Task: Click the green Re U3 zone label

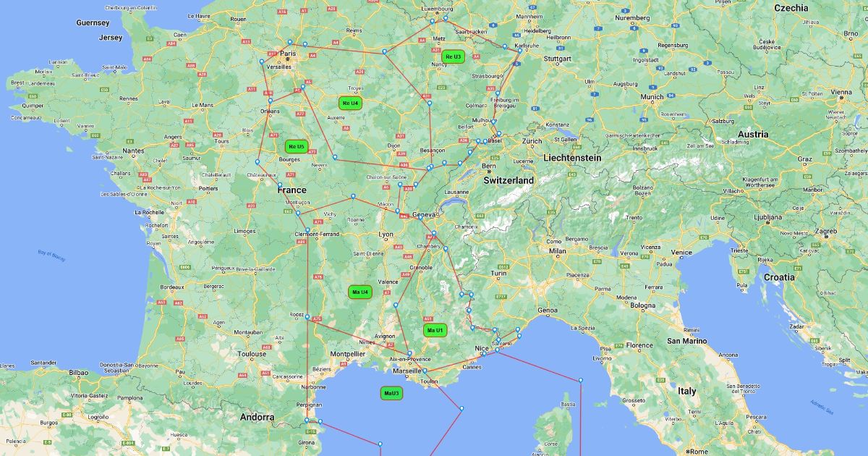Action: [453, 56]
